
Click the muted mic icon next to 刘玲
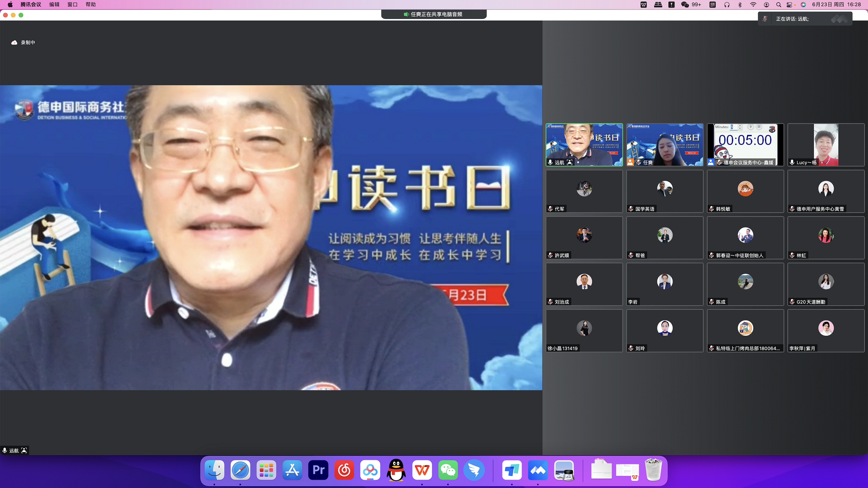coord(631,348)
